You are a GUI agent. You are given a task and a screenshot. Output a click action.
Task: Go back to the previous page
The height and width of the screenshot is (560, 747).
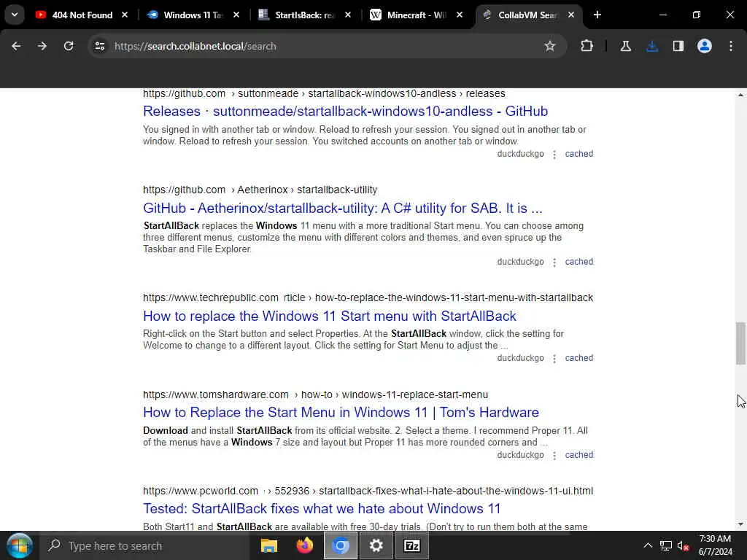16,46
